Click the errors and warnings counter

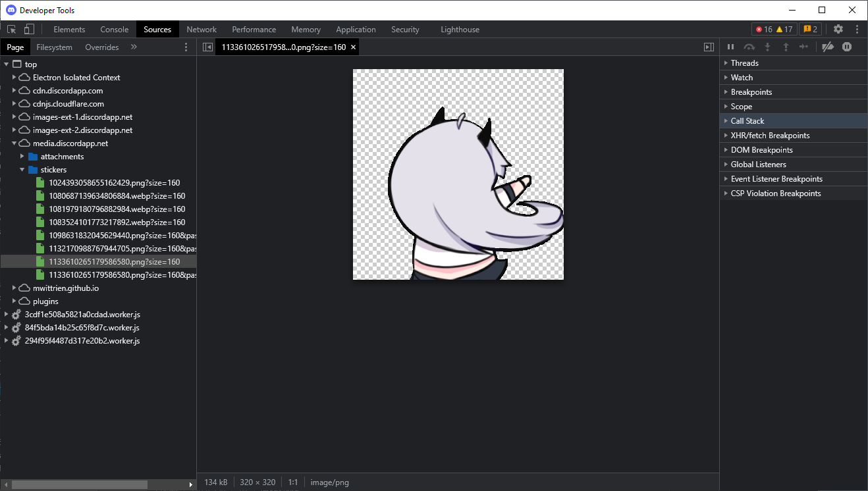coord(774,30)
